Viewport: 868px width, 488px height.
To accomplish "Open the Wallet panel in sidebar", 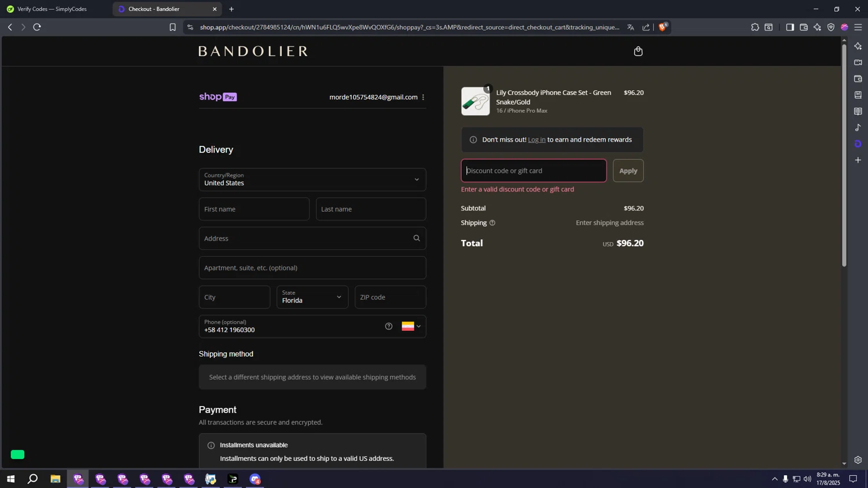I will 858,79.
